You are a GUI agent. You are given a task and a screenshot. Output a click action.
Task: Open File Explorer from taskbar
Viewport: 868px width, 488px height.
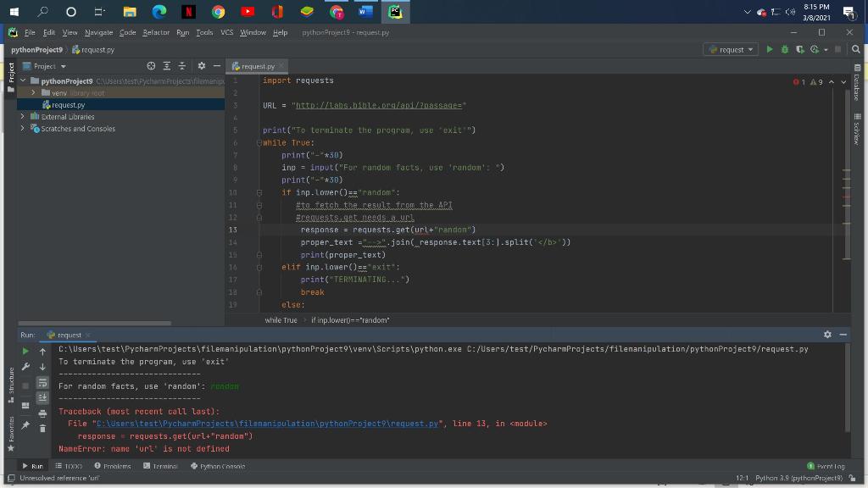click(x=130, y=12)
